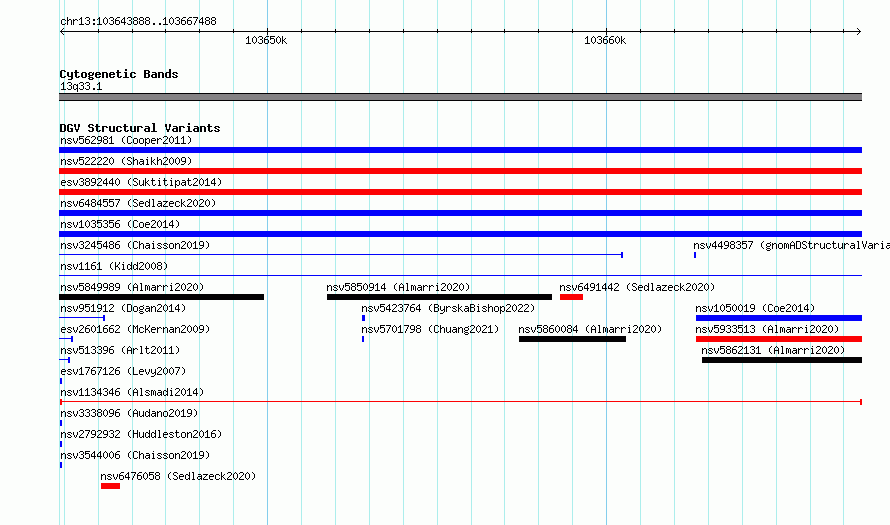The height and width of the screenshot is (525, 890).
Task: Click the small red nsv6476058 bar
Action: tap(110, 486)
